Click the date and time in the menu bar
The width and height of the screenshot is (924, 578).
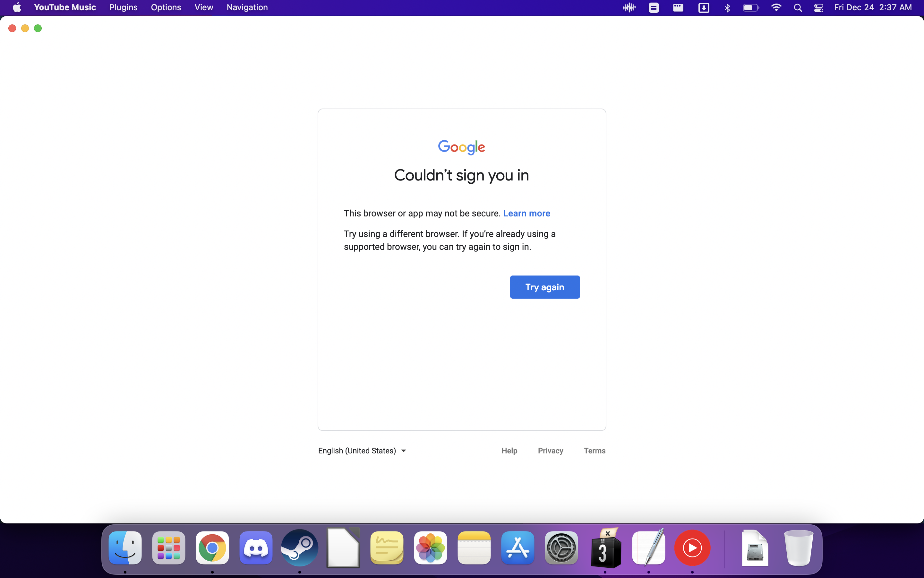(873, 7)
